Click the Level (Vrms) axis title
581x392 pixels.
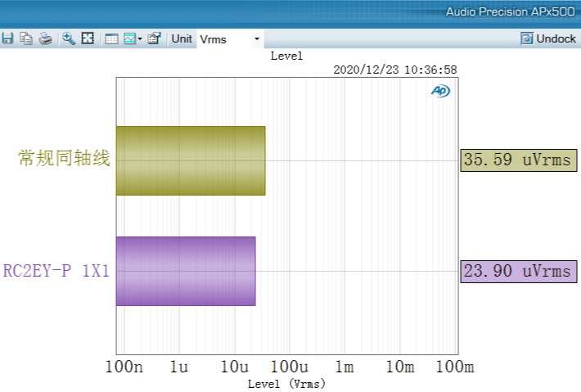tap(286, 384)
